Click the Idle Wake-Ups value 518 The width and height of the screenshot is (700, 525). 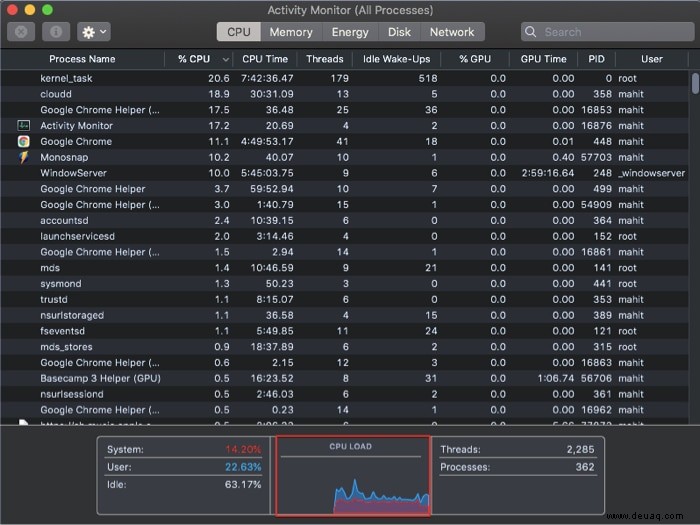tap(428, 79)
